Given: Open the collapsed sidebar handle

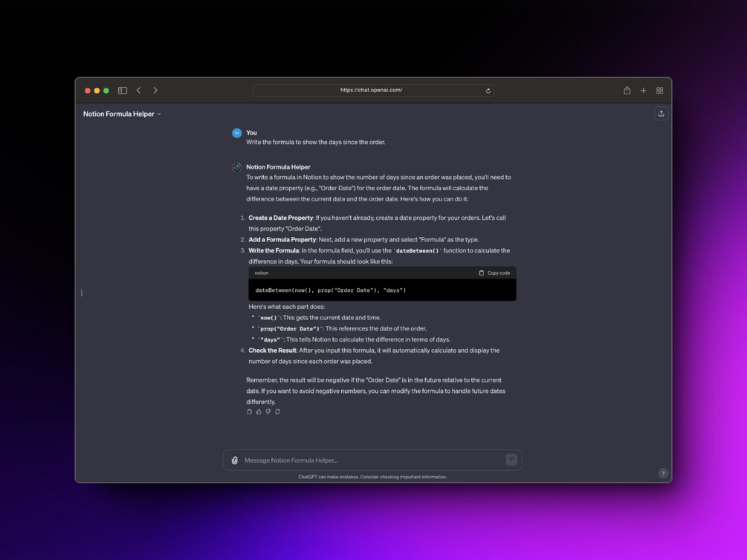Looking at the screenshot, I should click(x=82, y=293).
